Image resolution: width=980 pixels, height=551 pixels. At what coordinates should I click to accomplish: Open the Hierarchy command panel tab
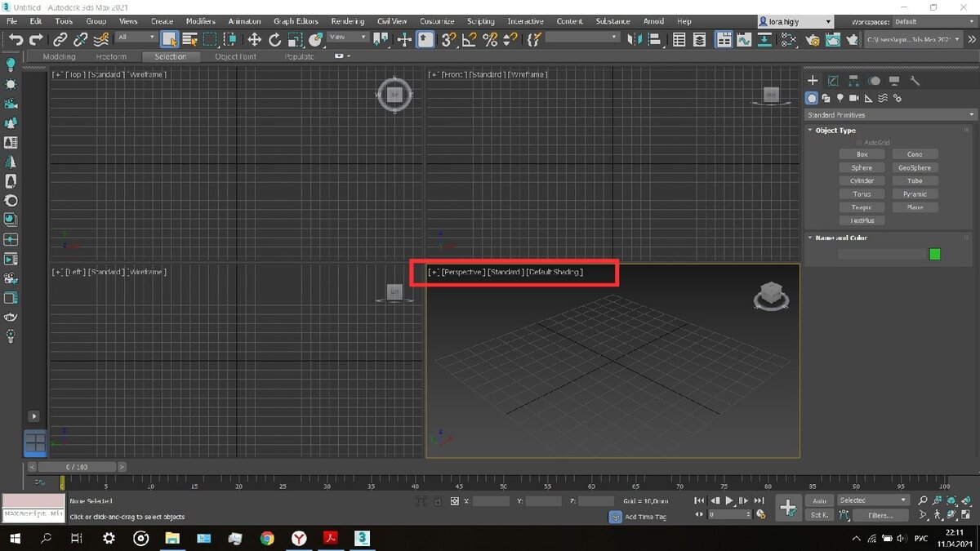pyautogui.click(x=853, y=81)
